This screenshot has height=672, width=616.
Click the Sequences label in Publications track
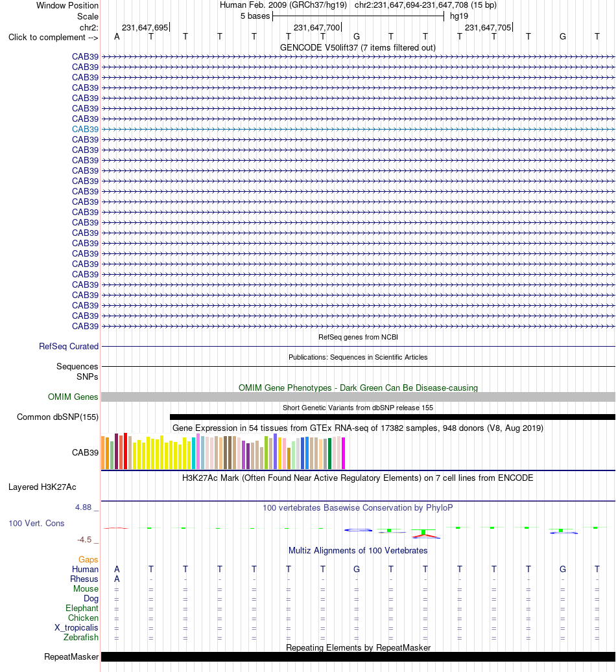77,366
